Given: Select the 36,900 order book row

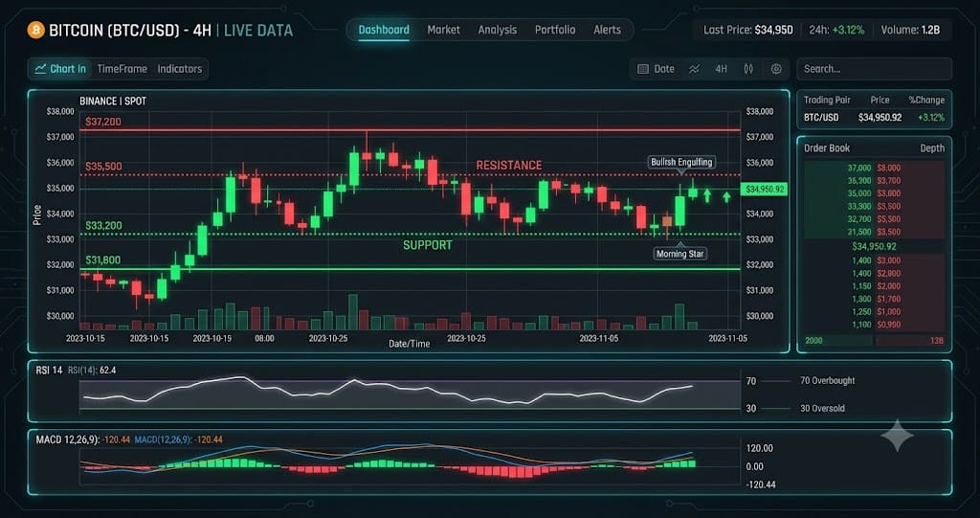Looking at the screenshot, I should 874,181.
